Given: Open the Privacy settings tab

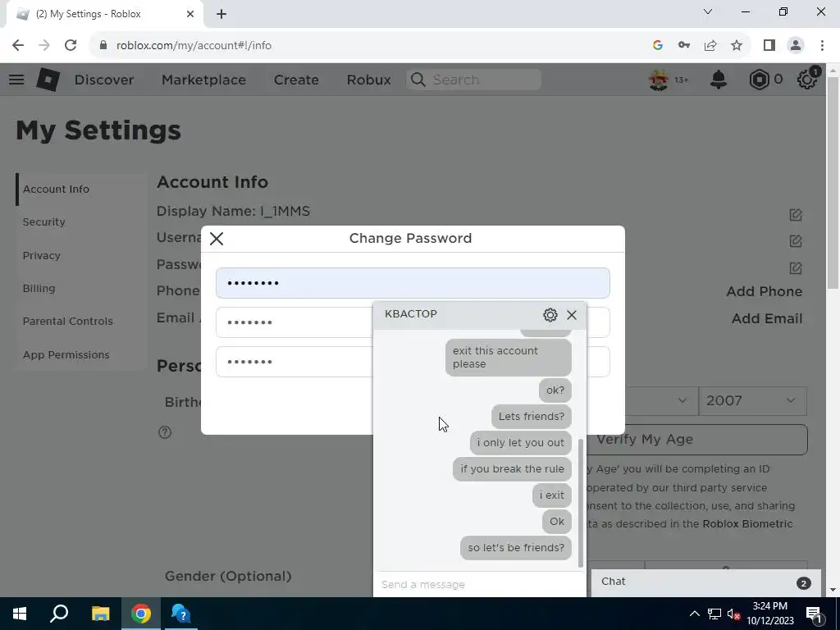Looking at the screenshot, I should (81, 256).
